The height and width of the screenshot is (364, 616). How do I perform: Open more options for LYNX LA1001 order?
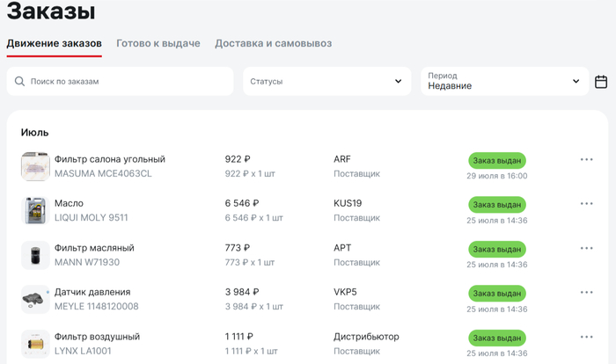click(587, 337)
